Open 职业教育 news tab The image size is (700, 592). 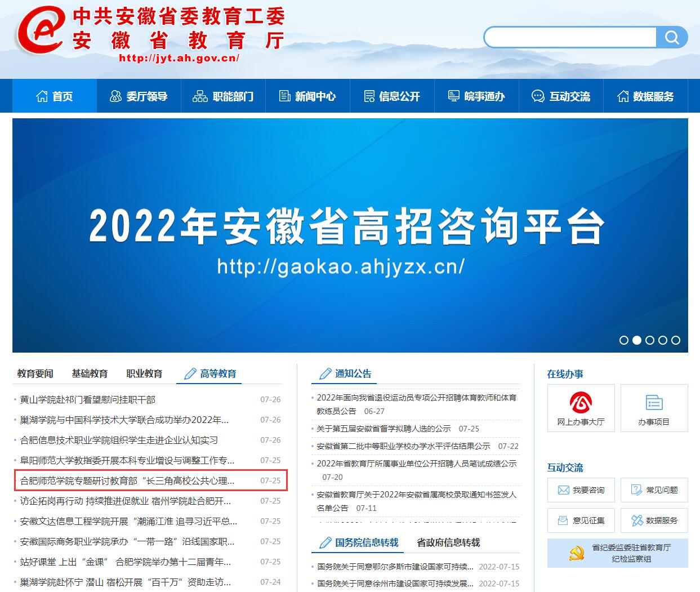pyautogui.click(x=144, y=373)
